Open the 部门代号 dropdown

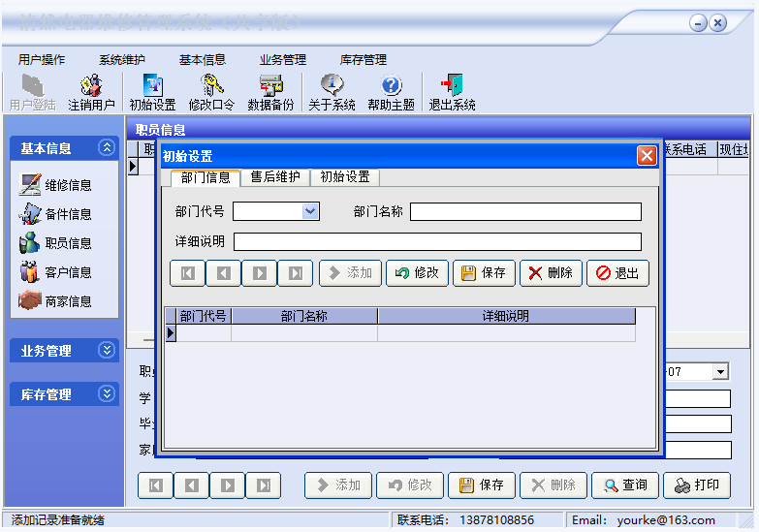point(310,211)
